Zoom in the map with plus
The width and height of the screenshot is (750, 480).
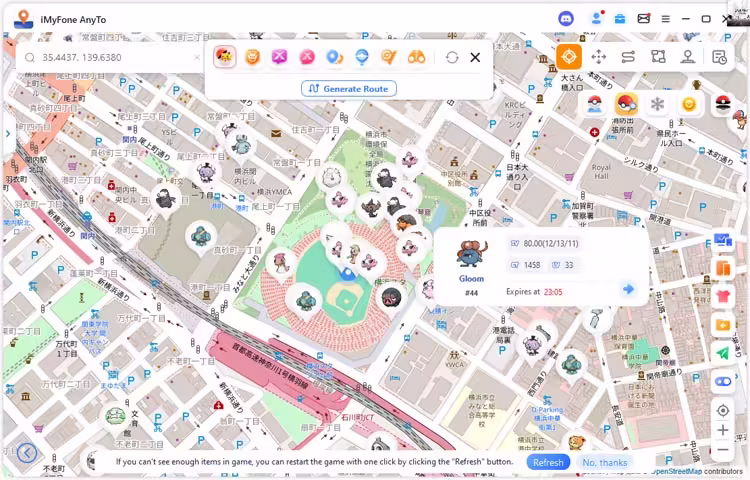pos(723,430)
